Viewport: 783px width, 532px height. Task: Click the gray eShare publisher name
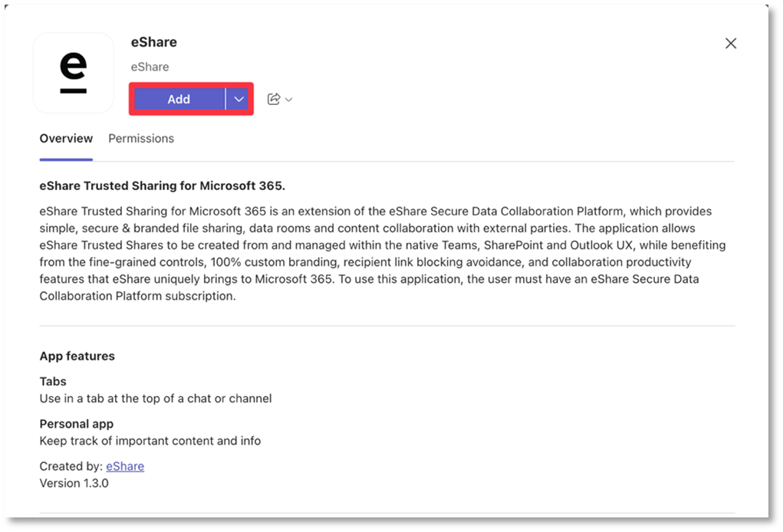[x=150, y=67]
